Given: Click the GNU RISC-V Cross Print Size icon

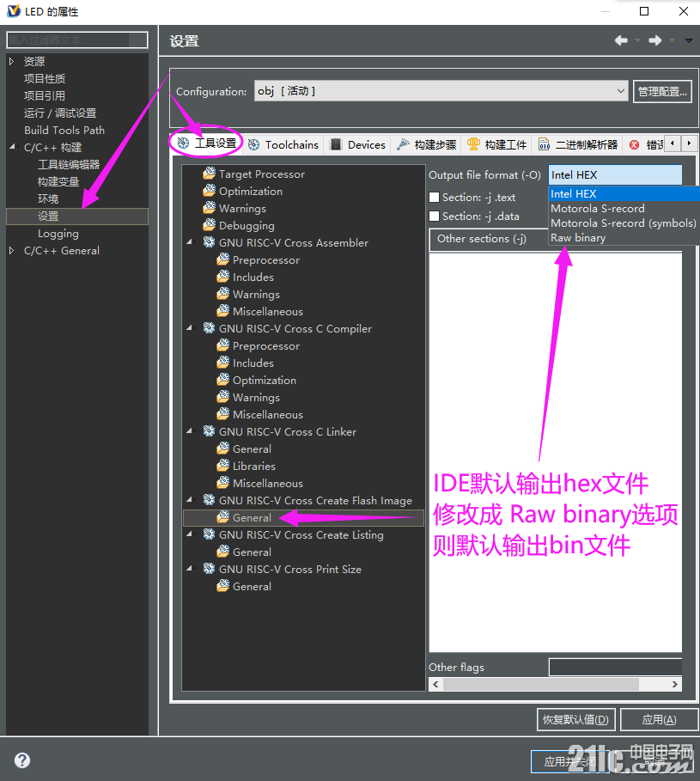Looking at the screenshot, I should 209,569.
